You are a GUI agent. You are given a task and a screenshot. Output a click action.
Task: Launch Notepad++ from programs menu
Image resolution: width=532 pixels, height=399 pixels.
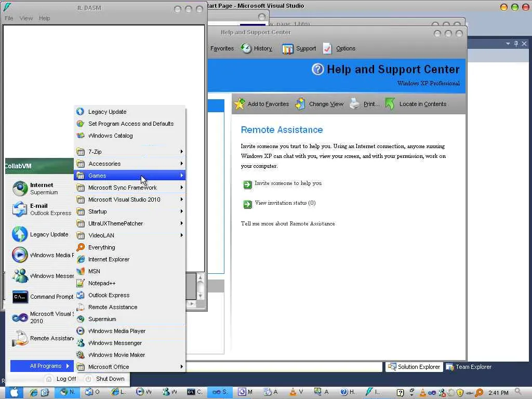(129, 283)
